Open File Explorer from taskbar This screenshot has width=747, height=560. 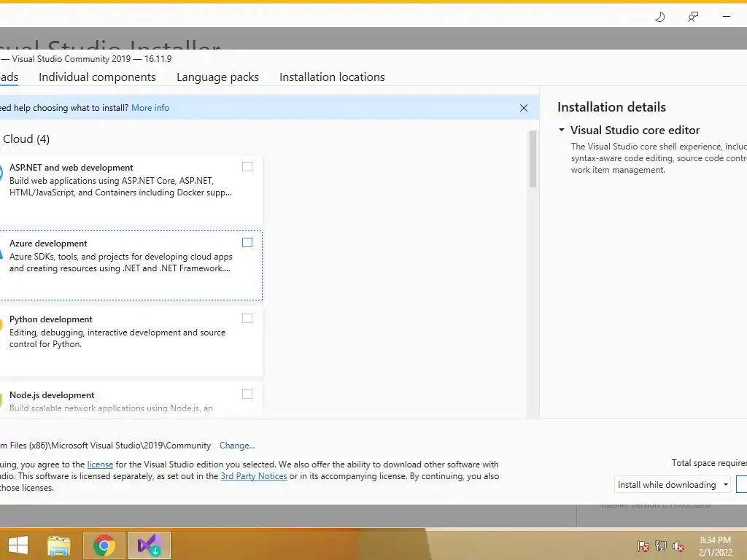(x=59, y=545)
